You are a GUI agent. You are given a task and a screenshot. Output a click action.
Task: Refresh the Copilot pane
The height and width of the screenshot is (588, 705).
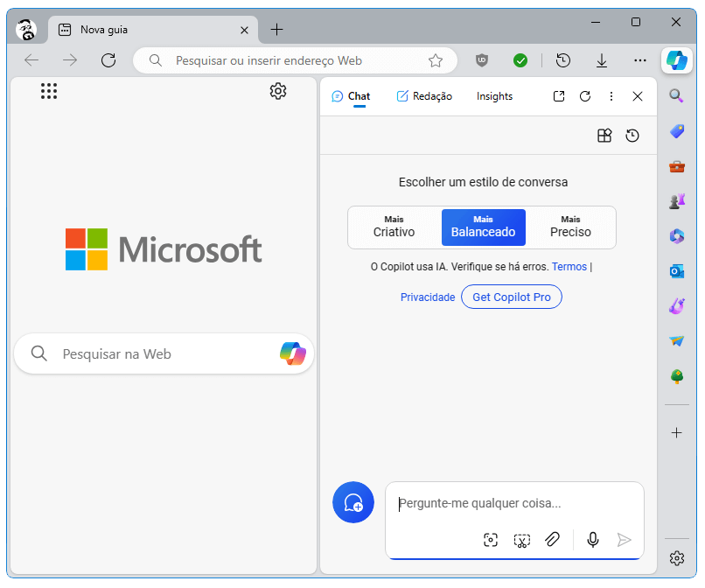click(x=585, y=96)
